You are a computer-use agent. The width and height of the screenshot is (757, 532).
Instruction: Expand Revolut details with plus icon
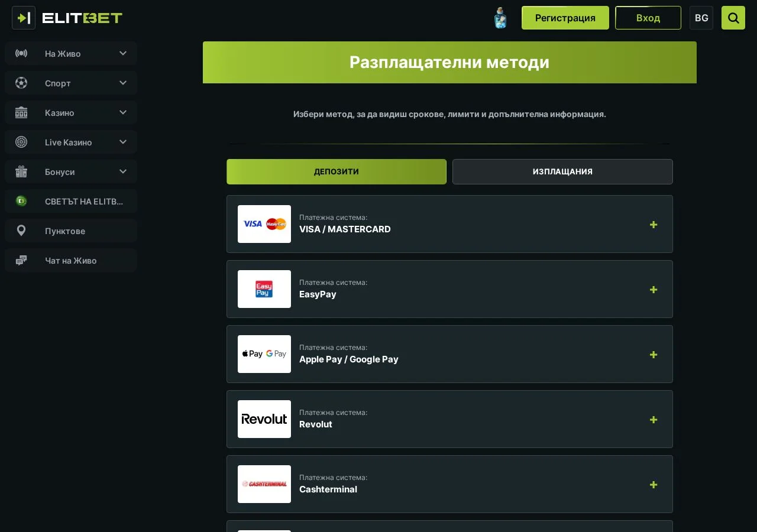point(654,420)
